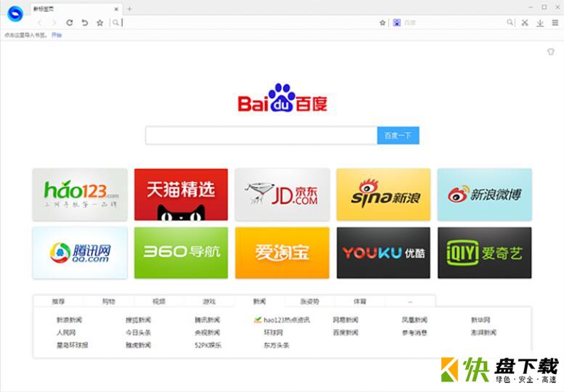
Task: Open the hao123.com tile
Action: click(80, 195)
